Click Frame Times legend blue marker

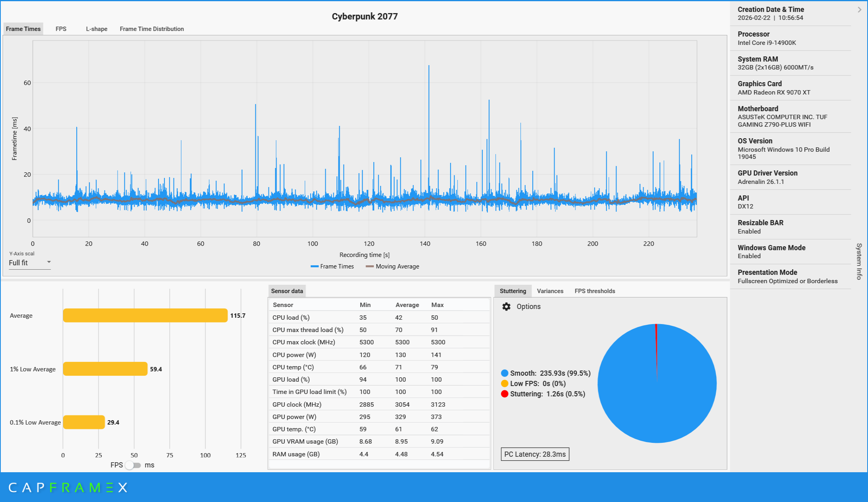pyautogui.click(x=315, y=266)
